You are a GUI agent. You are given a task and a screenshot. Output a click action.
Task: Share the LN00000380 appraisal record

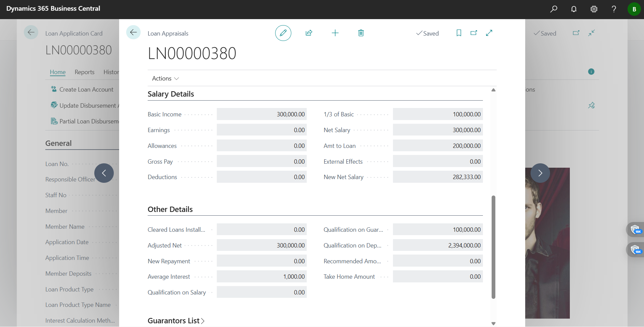pos(309,33)
